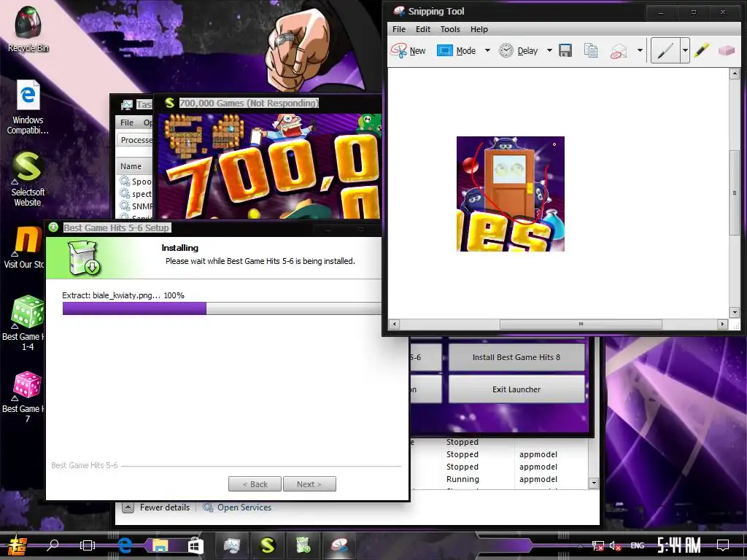This screenshot has height=560, width=747.
Task: Open the Visit Our Store desktop shortcut
Action: click(25, 246)
